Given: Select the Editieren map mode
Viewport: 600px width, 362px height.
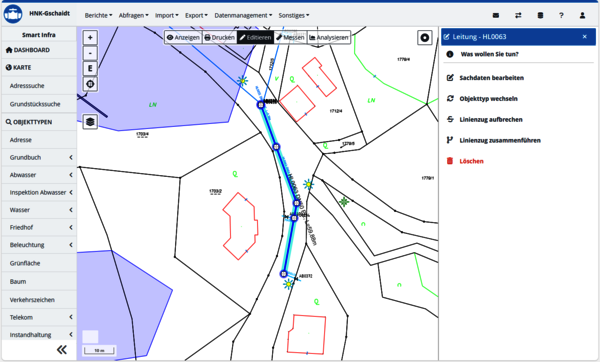Looking at the screenshot, I should coord(255,38).
